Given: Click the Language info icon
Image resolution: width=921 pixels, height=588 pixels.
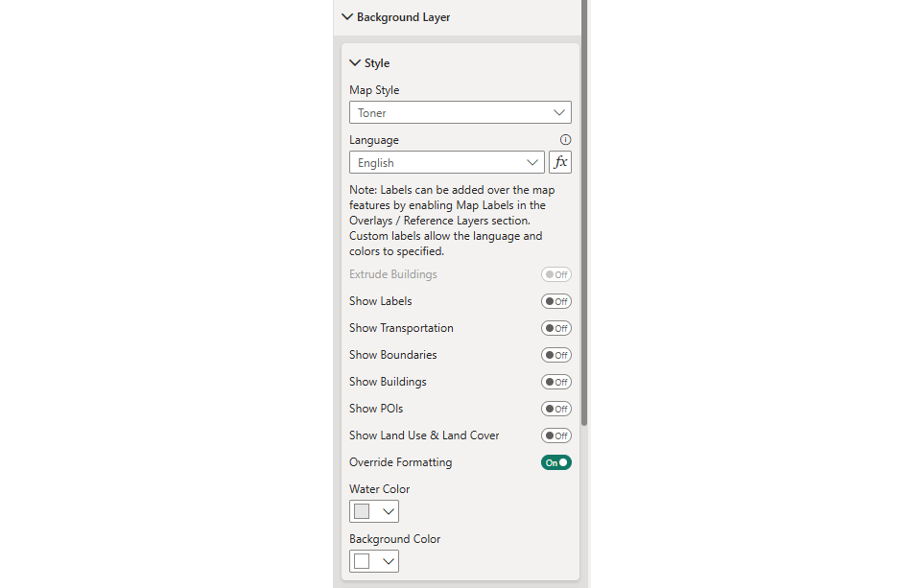Looking at the screenshot, I should [565, 140].
